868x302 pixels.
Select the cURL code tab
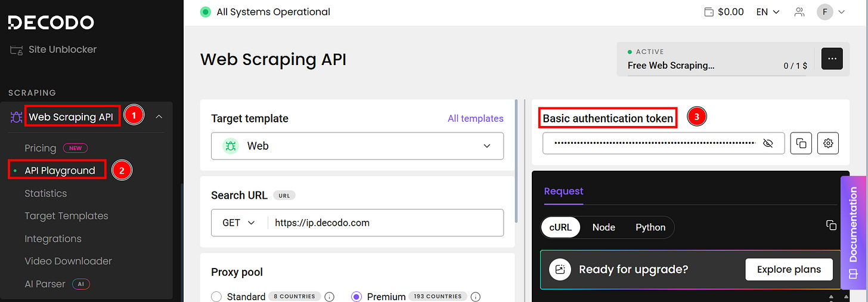point(560,227)
